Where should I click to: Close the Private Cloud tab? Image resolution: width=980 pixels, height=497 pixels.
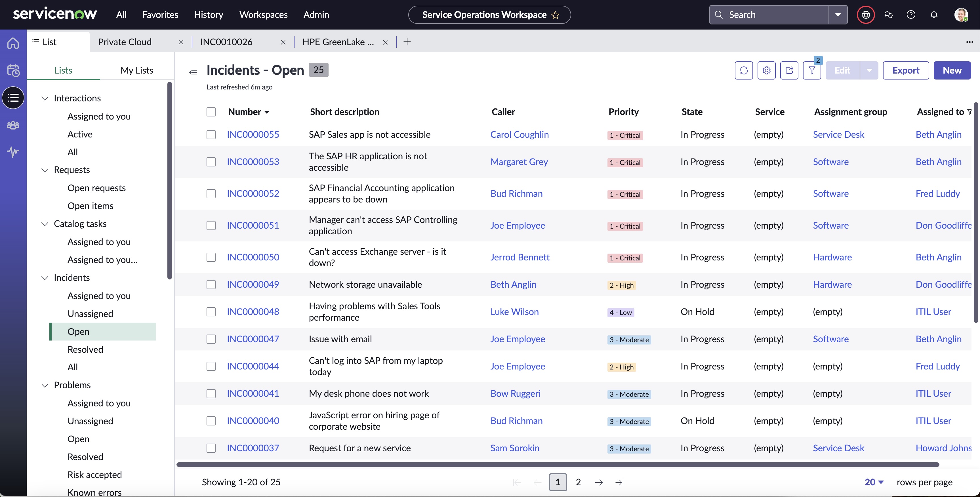coord(181,42)
